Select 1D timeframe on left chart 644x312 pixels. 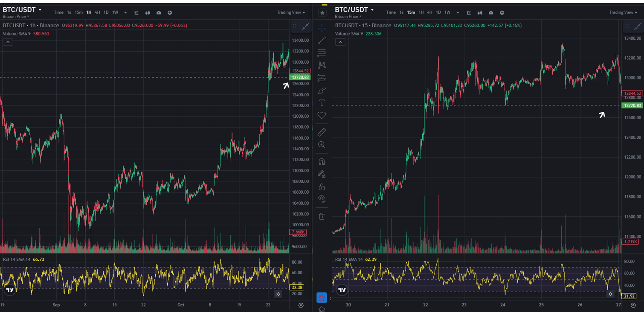[106, 12]
